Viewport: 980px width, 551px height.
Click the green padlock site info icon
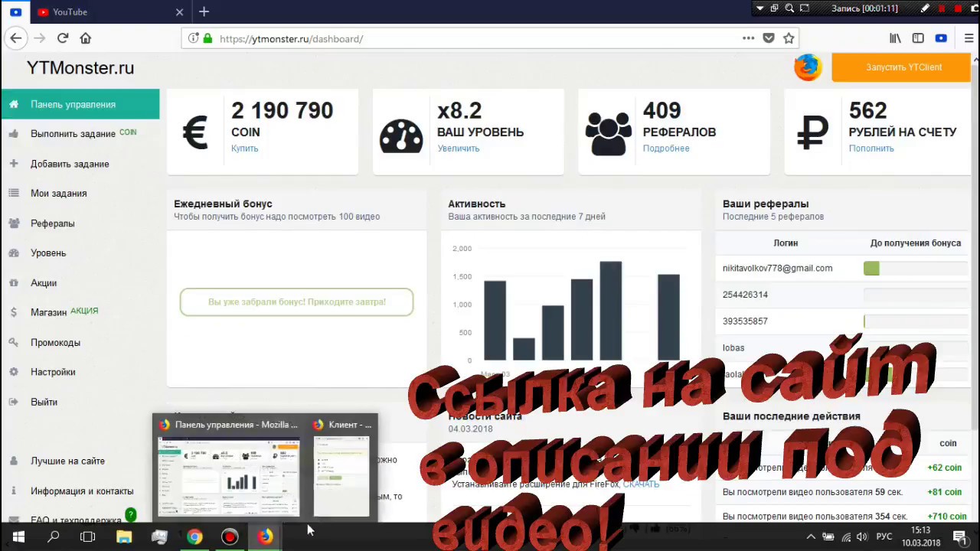pyautogui.click(x=207, y=38)
